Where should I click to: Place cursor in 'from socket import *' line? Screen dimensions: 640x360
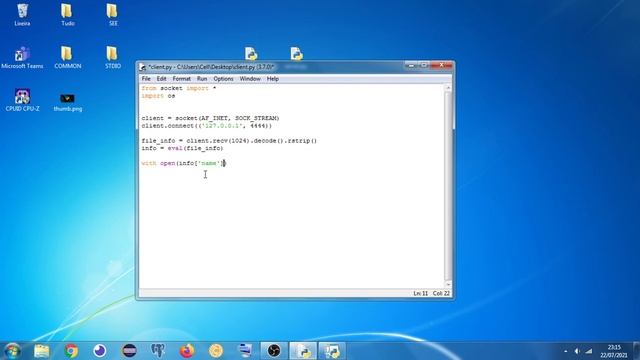coord(179,88)
